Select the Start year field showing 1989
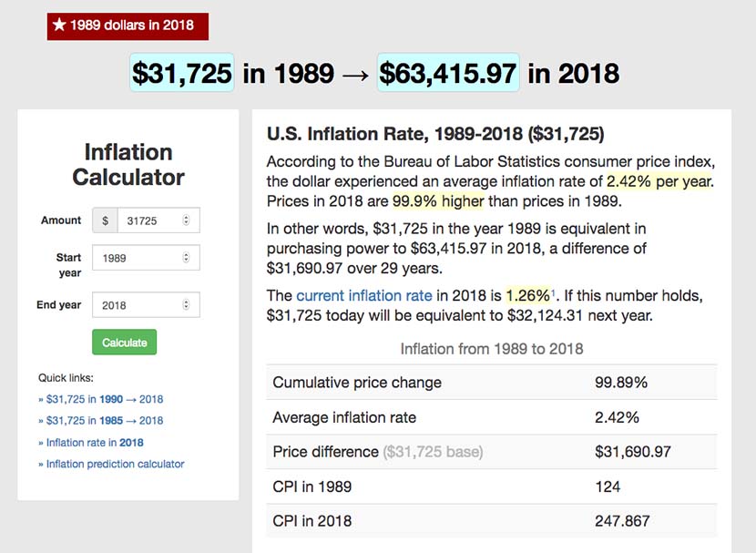This screenshot has height=553, width=756. (141, 258)
